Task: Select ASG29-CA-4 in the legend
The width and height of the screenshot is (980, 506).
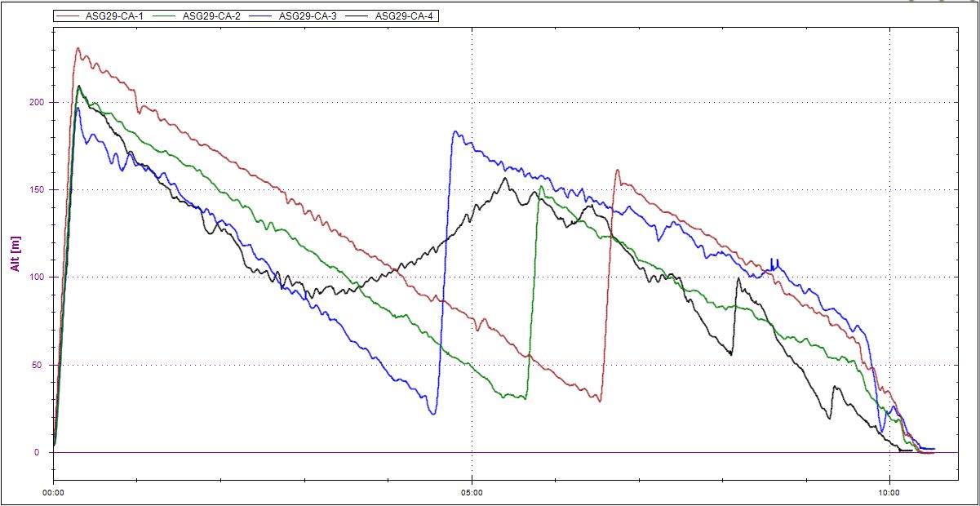Action: (x=404, y=16)
